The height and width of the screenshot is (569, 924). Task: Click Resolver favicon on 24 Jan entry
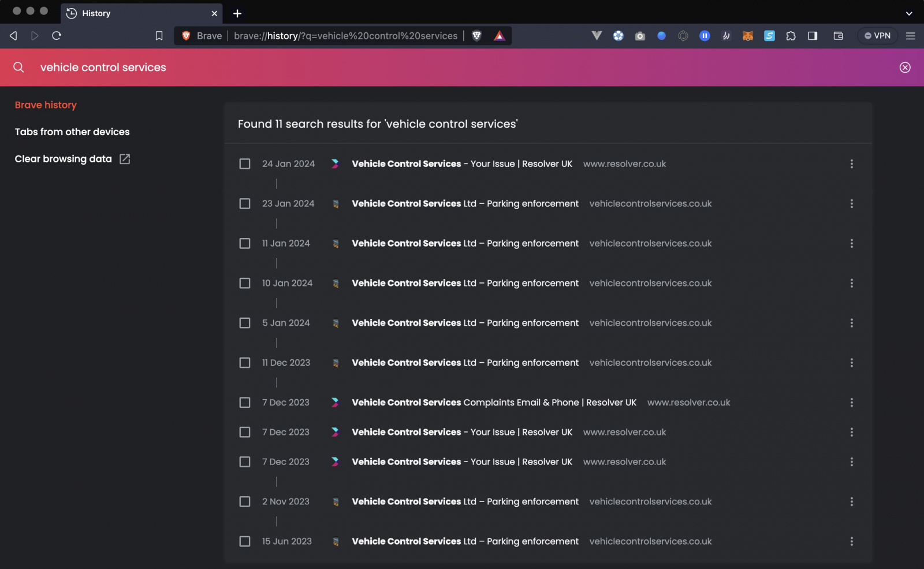click(335, 164)
